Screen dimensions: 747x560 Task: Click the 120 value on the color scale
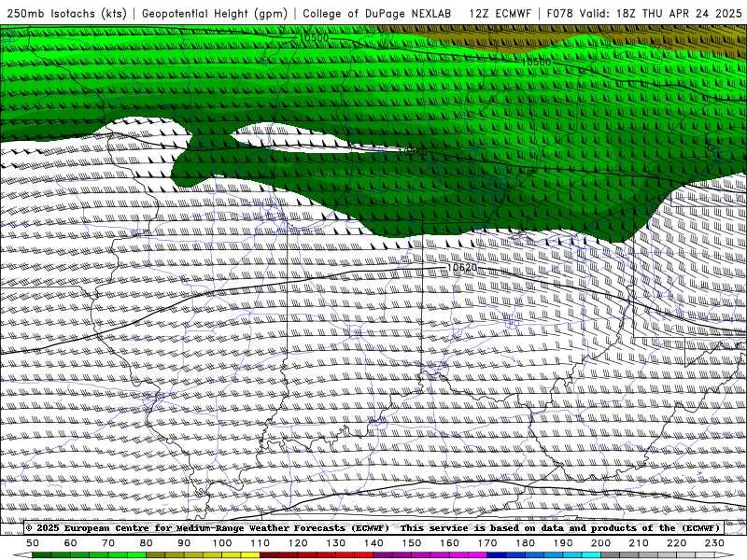tap(298, 543)
